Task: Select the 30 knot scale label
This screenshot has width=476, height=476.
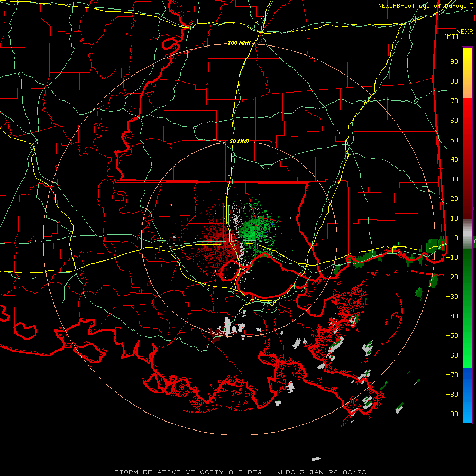Action: click(x=454, y=179)
